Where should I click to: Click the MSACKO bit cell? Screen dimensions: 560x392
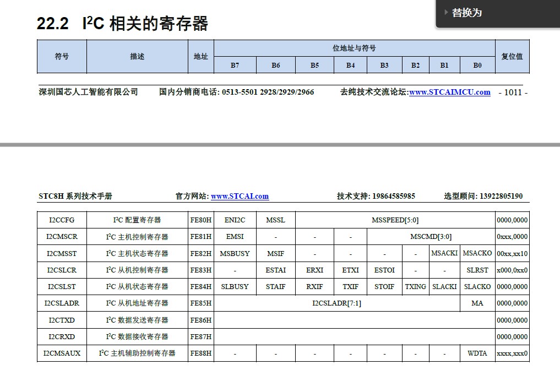tap(477, 253)
